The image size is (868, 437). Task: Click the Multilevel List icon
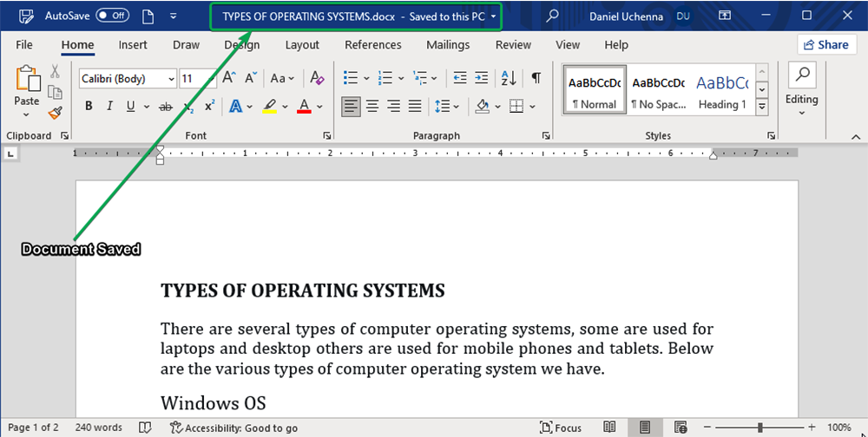pos(419,78)
